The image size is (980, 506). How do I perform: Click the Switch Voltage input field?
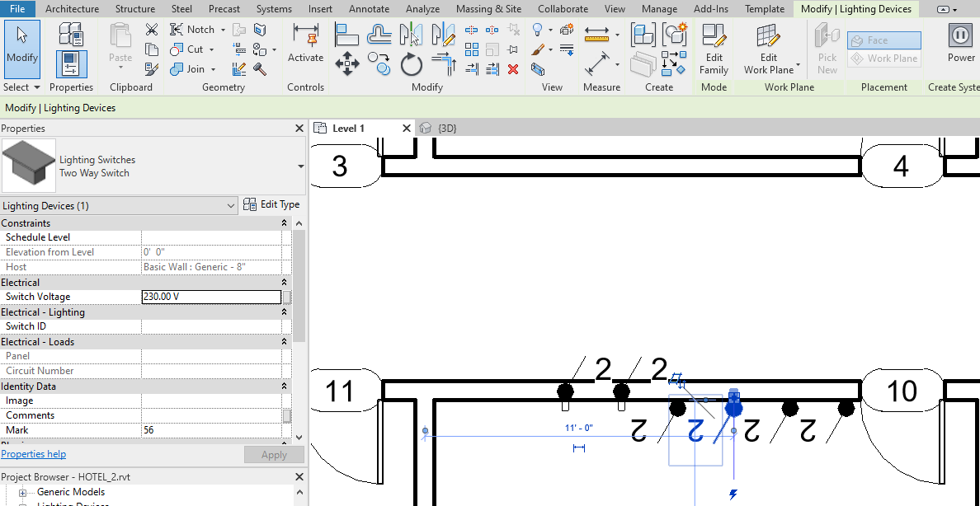[x=210, y=296]
